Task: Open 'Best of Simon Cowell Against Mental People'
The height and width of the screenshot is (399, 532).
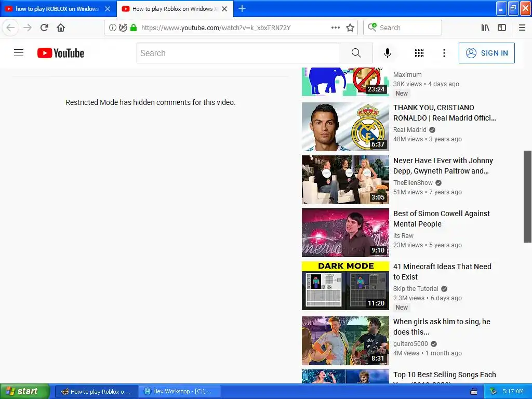Action: 442,219
